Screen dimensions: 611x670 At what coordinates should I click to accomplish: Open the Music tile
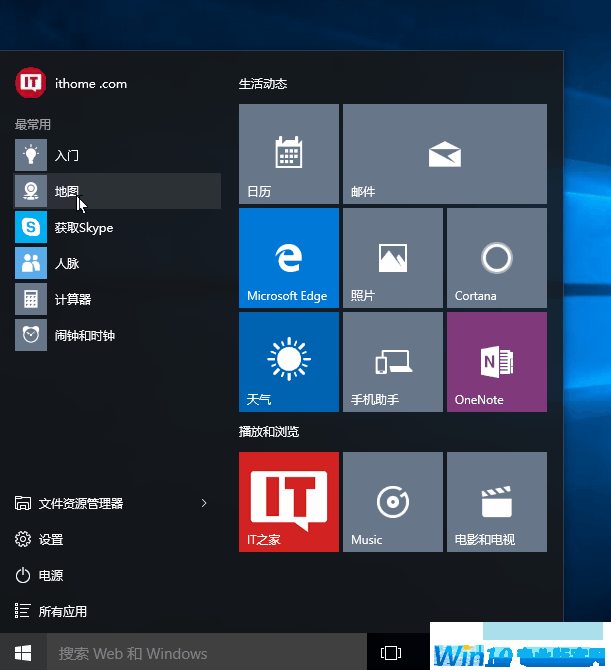click(393, 502)
